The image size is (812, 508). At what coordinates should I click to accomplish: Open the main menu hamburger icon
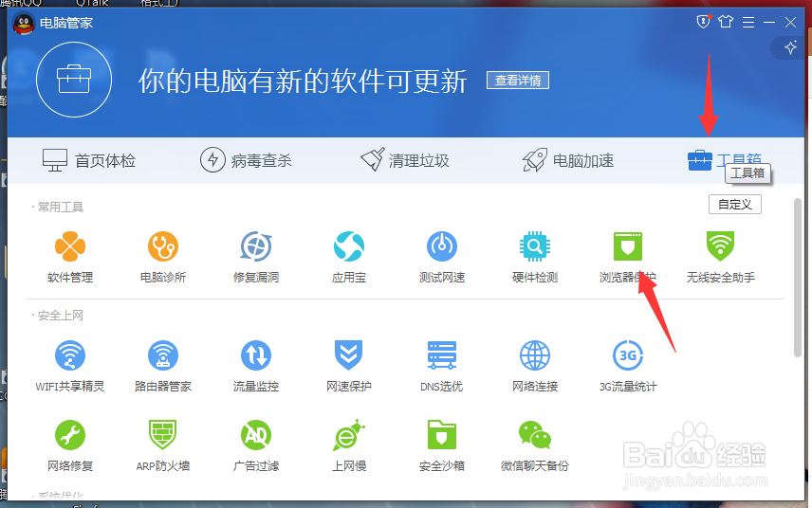pyautogui.click(x=747, y=22)
